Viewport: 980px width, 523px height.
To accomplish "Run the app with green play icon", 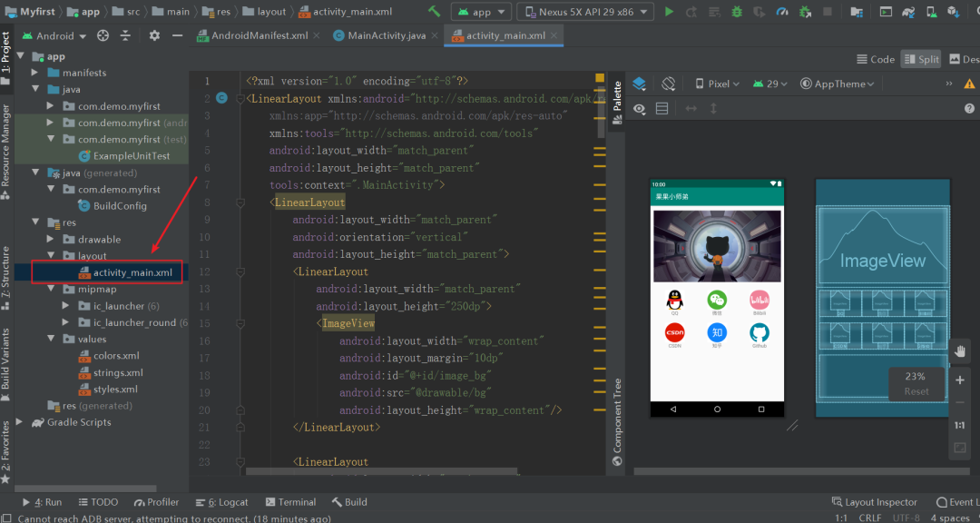I will click(x=669, y=12).
